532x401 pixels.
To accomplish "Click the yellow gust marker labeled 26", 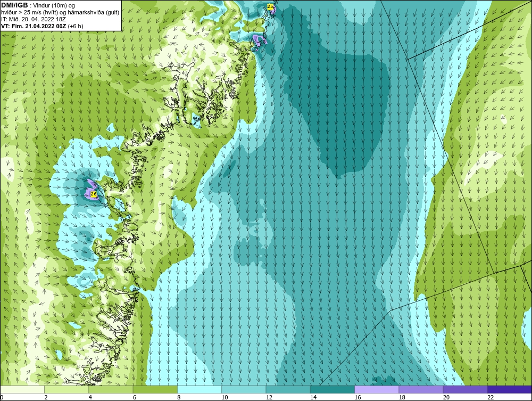I will pyautogui.click(x=94, y=194).
